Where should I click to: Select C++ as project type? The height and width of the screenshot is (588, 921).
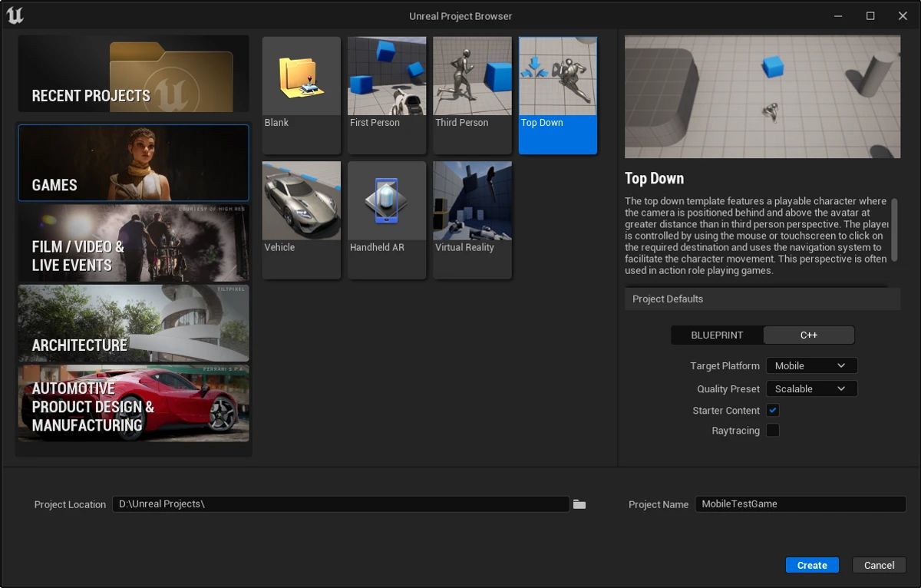pyautogui.click(x=809, y=335)
